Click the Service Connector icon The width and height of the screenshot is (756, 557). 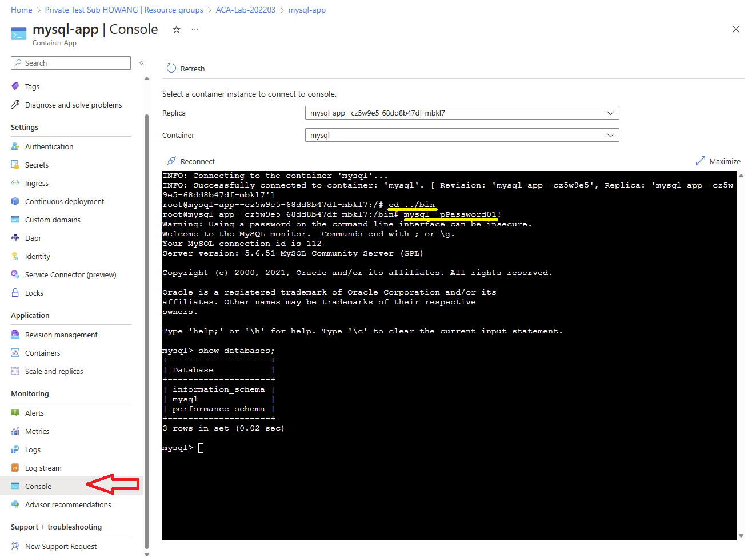pos(15,274)
